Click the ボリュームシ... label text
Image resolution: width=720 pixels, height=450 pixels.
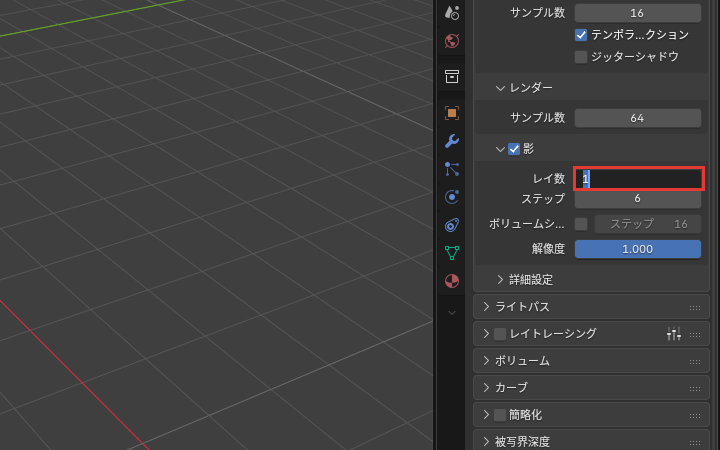click(527, 224)
